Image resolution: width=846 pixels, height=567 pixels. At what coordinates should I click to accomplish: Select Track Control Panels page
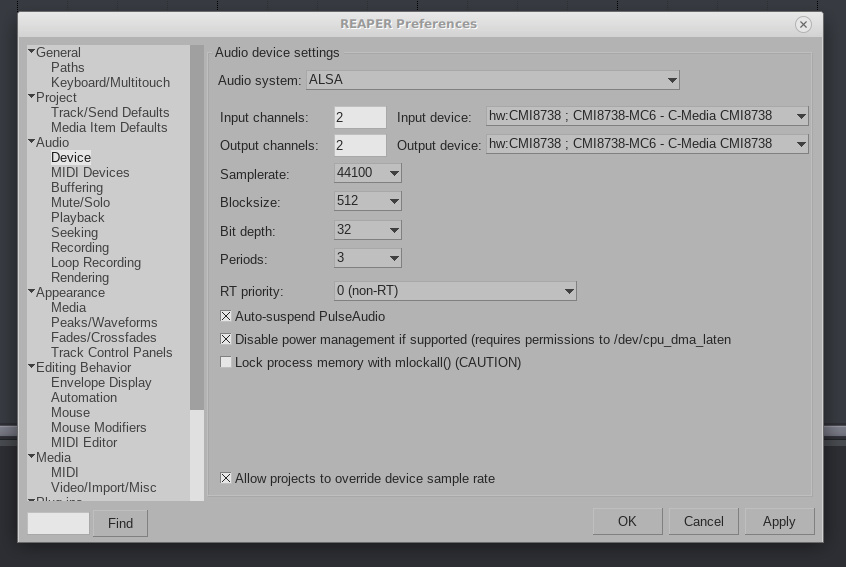click(x=112, y=352)
